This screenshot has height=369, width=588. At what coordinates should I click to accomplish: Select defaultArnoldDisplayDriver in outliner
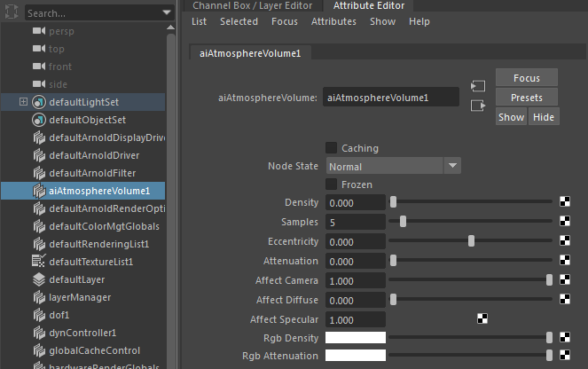pos(82,137)
